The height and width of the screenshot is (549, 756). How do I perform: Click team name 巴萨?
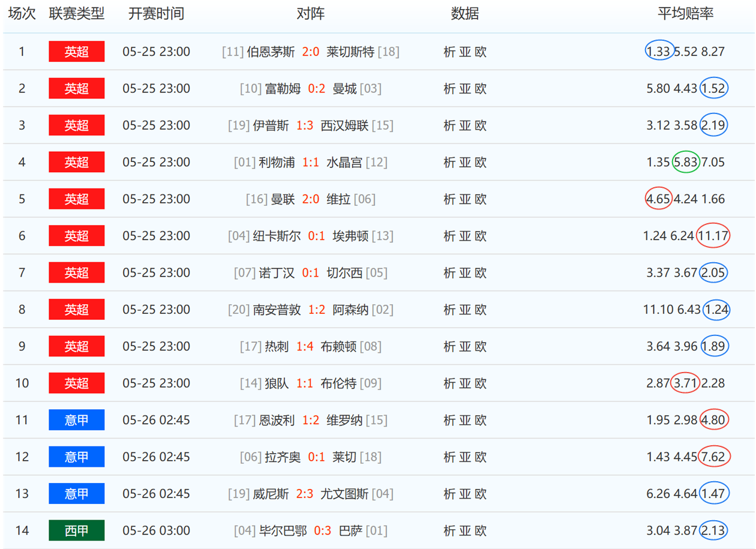click(350, 530)
